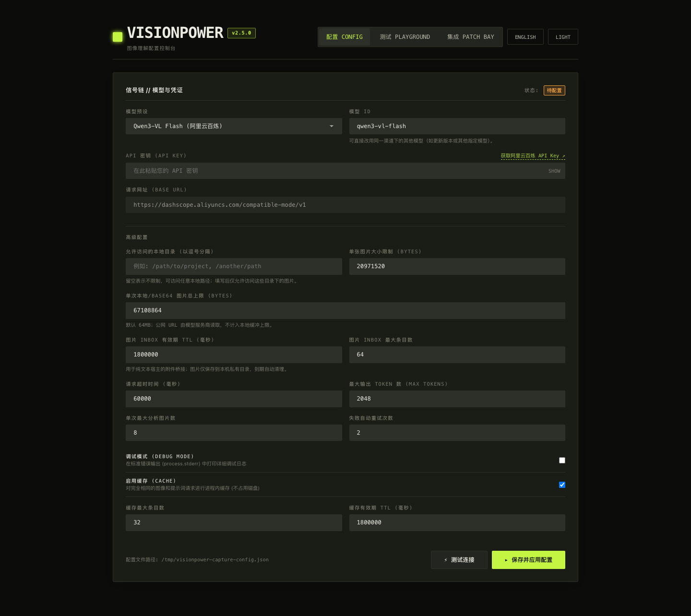691x616 pixels.
Task: Switch the language to English
Action: [525, 37]
